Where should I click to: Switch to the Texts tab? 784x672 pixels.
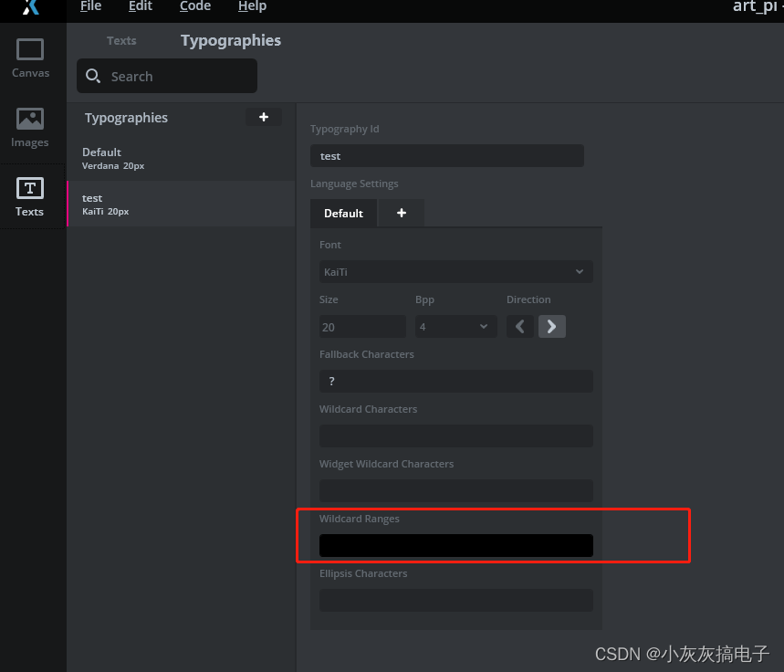[x=121, y=40]
